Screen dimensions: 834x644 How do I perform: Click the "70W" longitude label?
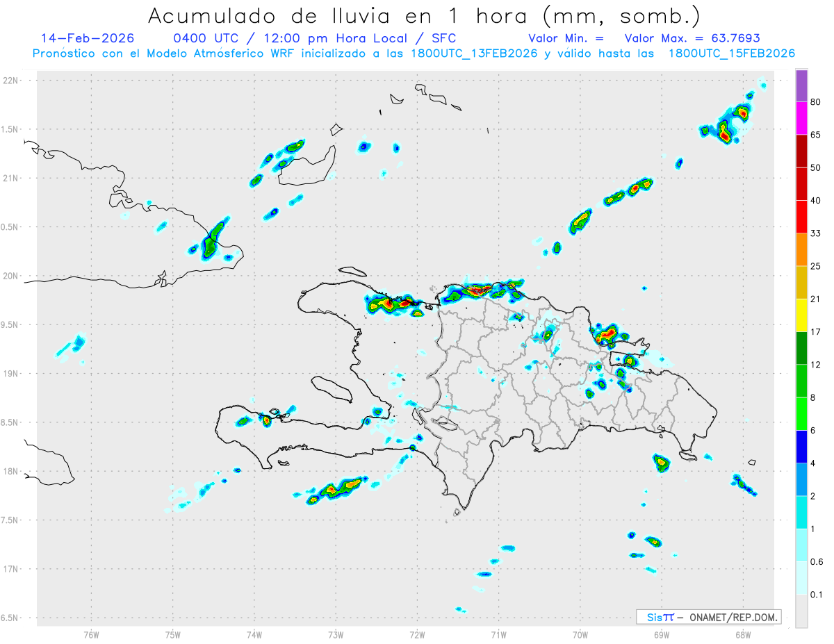pyautogui.click(x=580, y=634)
